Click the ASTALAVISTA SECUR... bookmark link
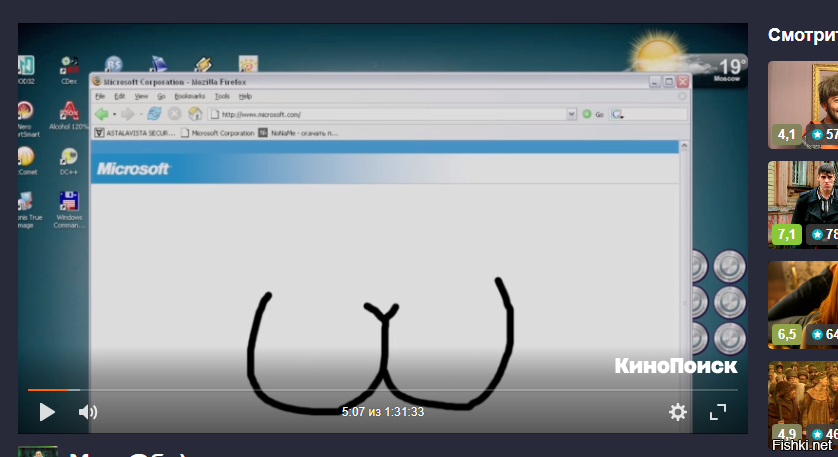838x457 pixels. (x=134, y=132)
